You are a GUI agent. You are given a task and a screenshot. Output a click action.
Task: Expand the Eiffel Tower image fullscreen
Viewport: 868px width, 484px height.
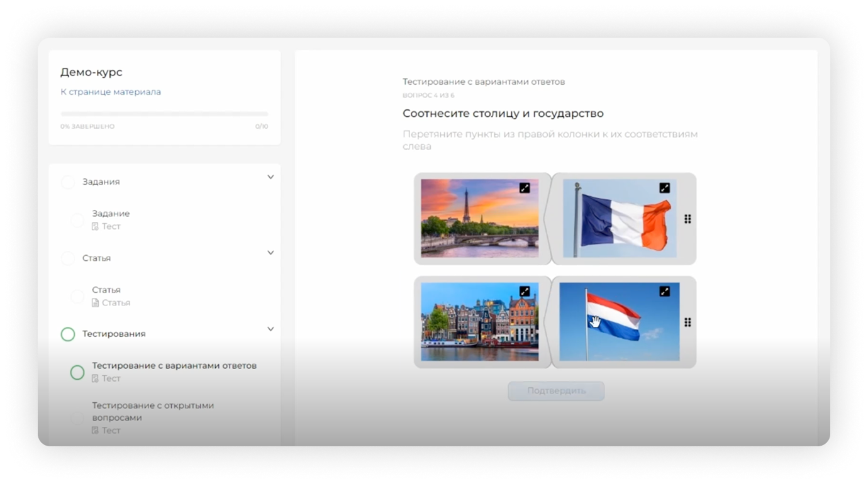coord(525,188)
